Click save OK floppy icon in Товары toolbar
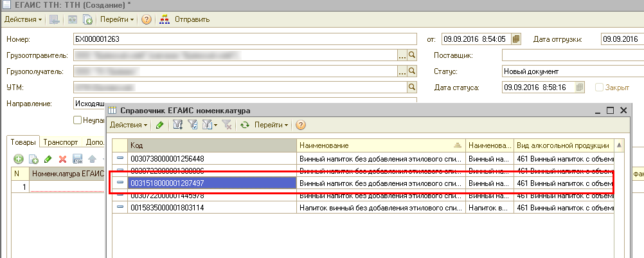 (x=78, y=159)
